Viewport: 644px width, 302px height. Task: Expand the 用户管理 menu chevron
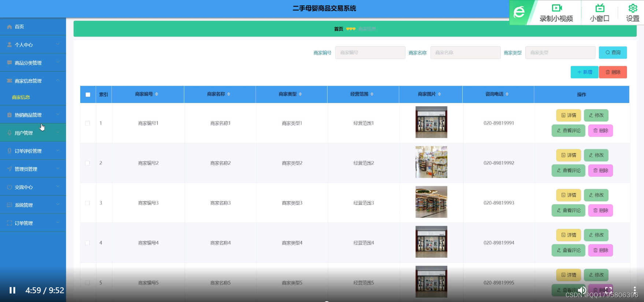[x=58, y=132]
